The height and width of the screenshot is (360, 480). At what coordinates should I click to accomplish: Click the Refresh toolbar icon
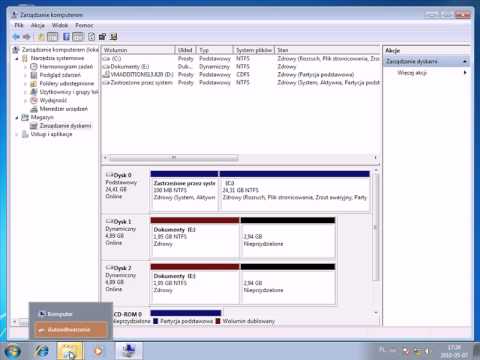tap(91, 37)
